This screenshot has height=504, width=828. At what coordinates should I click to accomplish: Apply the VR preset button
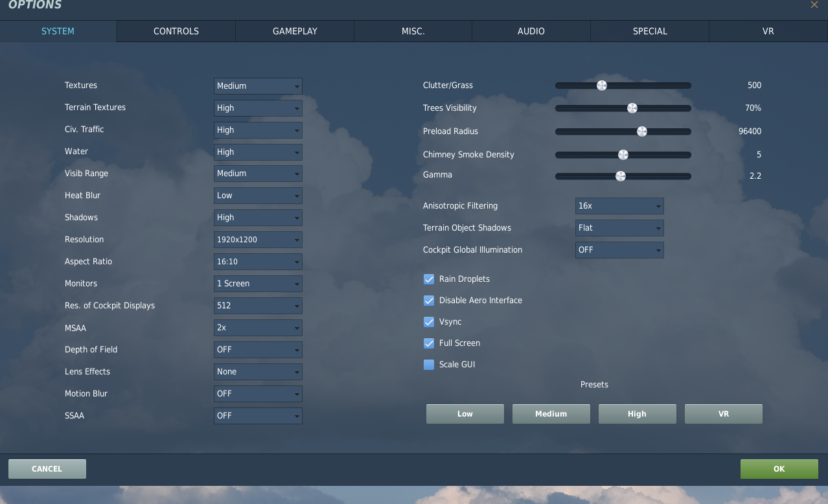pos(724,414)
